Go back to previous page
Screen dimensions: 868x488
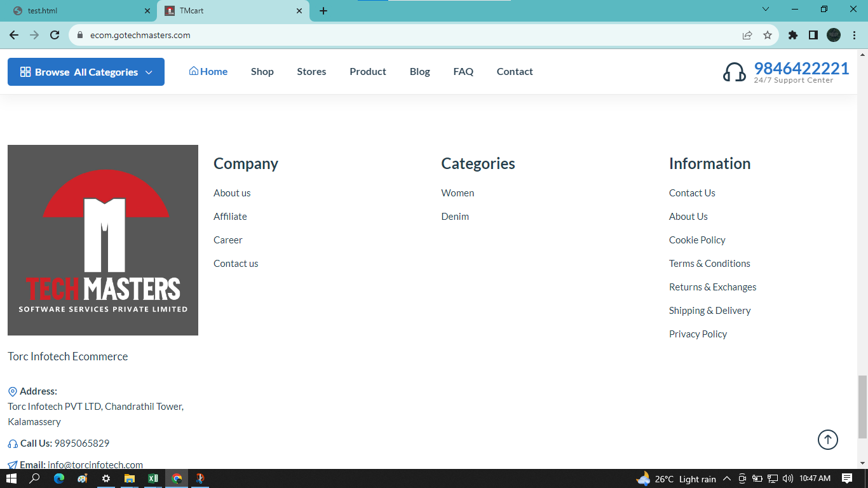(14, 36)
